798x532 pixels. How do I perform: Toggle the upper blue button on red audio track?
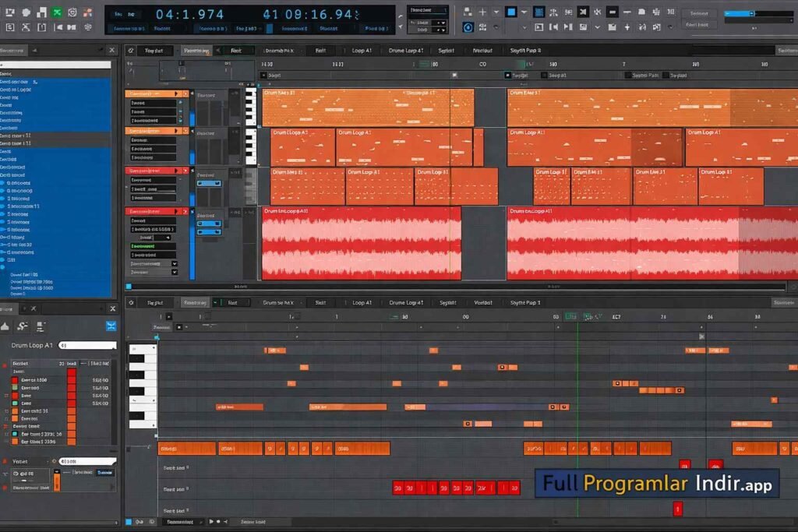209,223
